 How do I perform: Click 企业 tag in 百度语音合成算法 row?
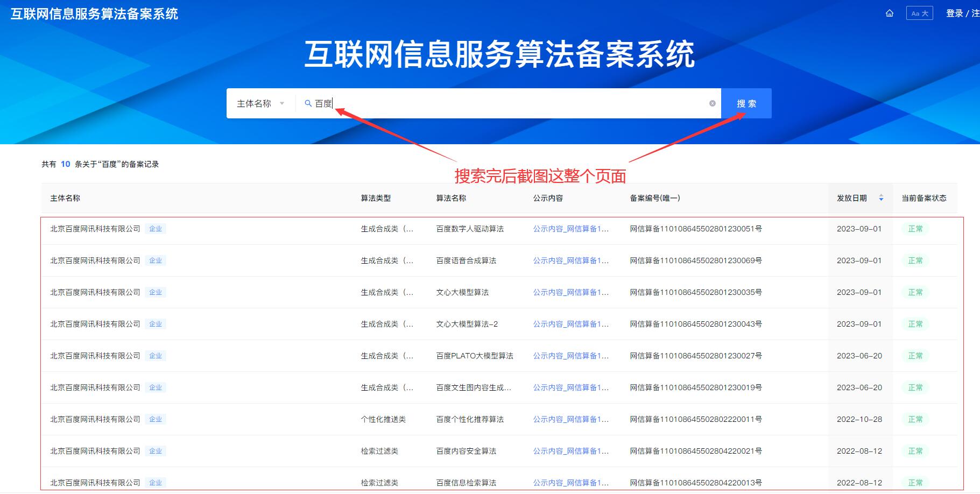click(x=156, y=260)
